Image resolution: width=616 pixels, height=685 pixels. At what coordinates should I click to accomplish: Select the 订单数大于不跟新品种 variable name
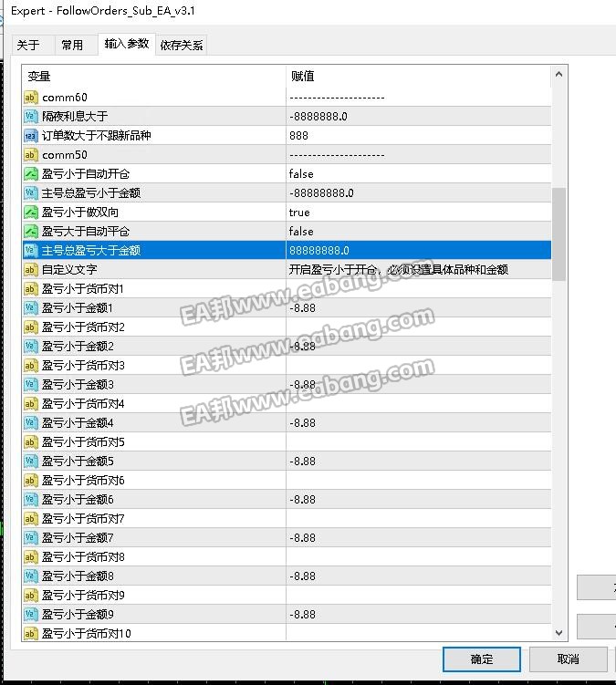click(x=97, y=136)
